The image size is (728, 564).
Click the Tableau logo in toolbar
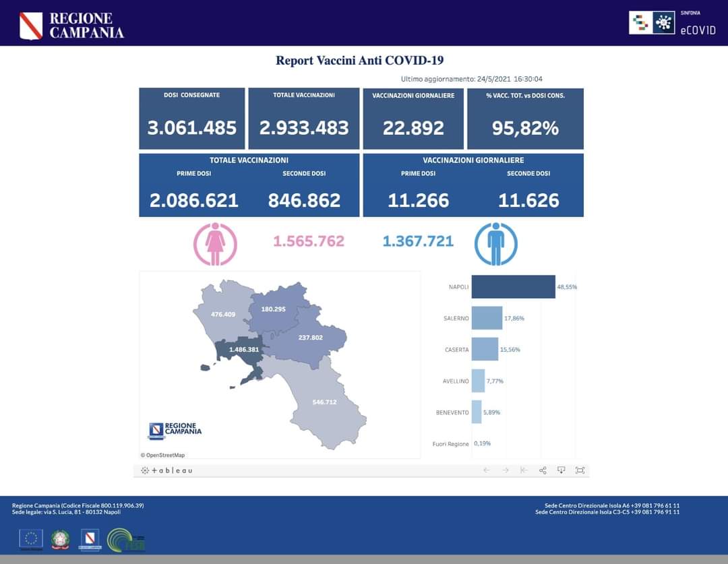pyautogui.click(x=166, y=470)
